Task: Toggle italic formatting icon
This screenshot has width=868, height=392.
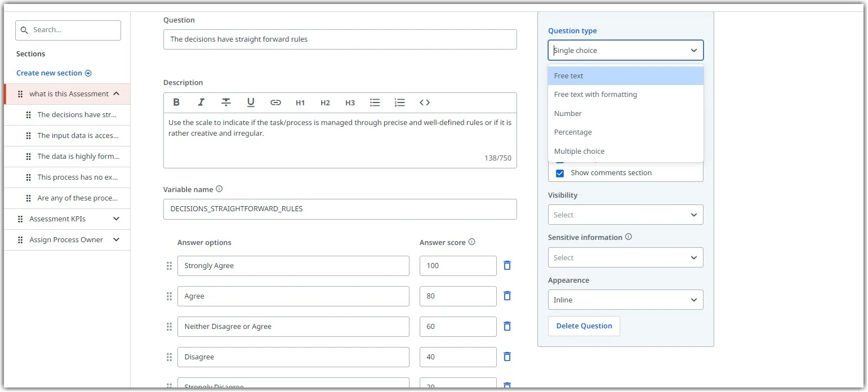Action: click(x=201, y=103)
